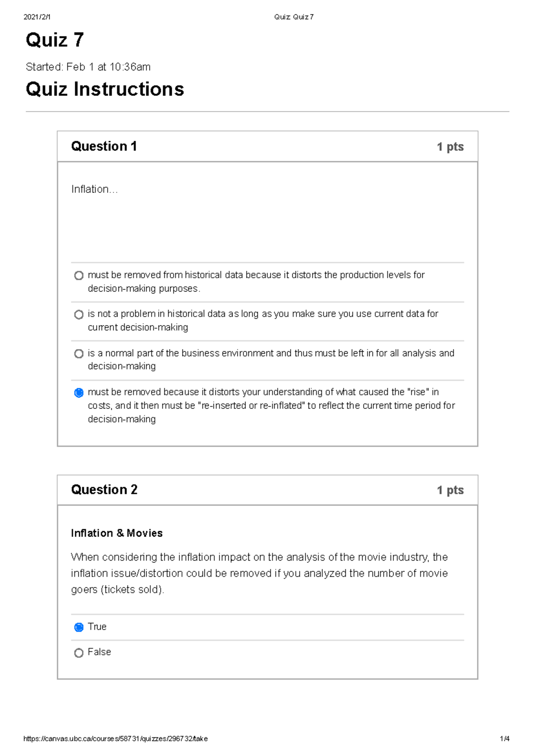Select the first Inflation answer about historical data
Viewport: 534px width, 756px height.
[79, 275]
